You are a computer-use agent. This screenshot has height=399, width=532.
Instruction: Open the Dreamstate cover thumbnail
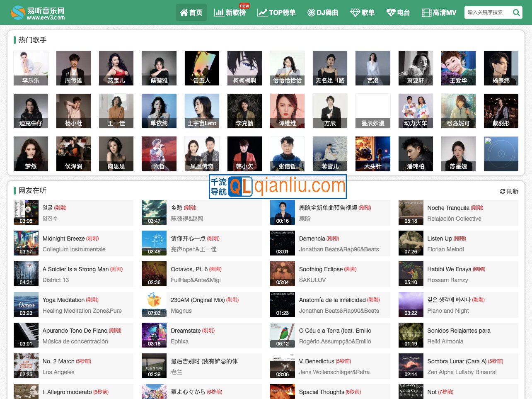click(154, 335)
